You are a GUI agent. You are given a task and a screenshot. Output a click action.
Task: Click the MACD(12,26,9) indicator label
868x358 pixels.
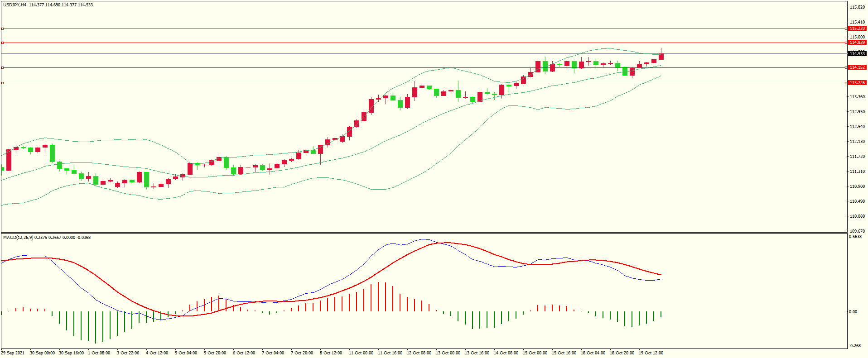[x=18, y=238]
